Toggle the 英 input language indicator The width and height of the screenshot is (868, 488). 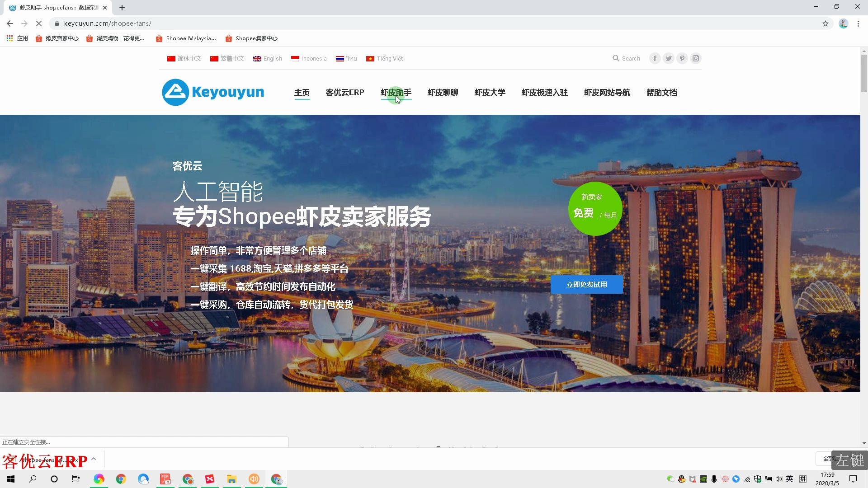pyautogui.click(x=790, y=479)
